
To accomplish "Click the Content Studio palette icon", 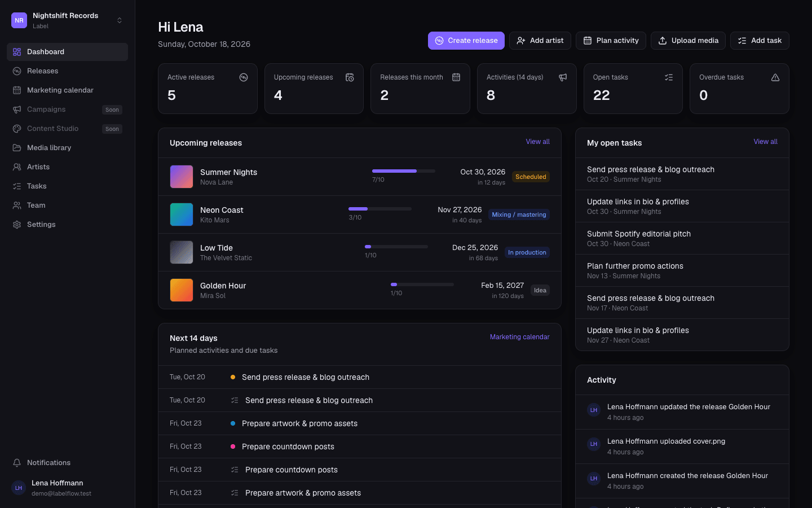I will [x=17, y=129].
